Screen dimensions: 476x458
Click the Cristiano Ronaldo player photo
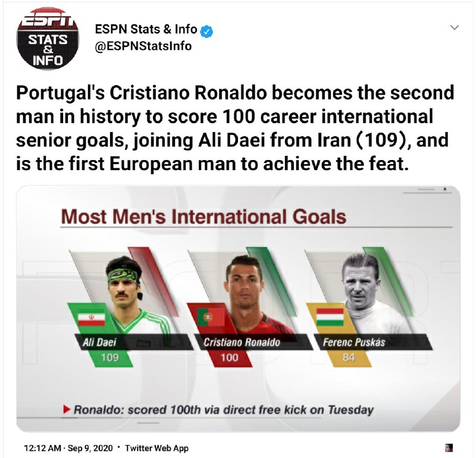(x=244, y=291)
